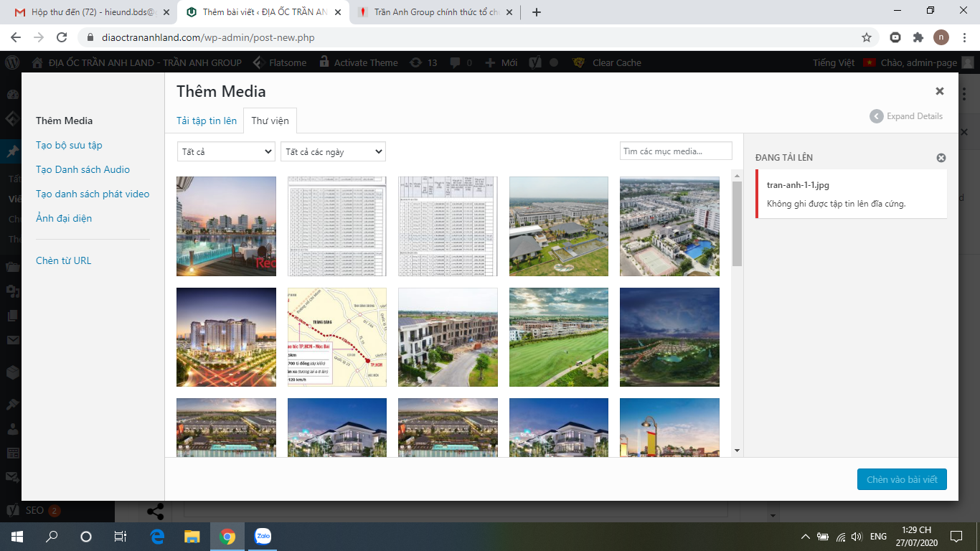Open Zalo from the taskbar
The height and width of the screenshot is (551, 980).
coord(263,537)
